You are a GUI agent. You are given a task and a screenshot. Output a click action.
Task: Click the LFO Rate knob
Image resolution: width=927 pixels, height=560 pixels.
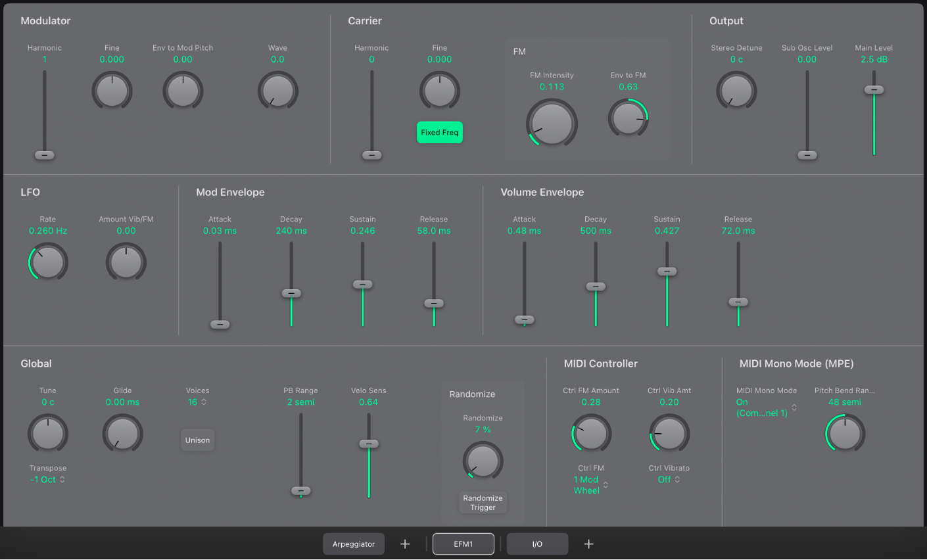(x=47, y=262)
